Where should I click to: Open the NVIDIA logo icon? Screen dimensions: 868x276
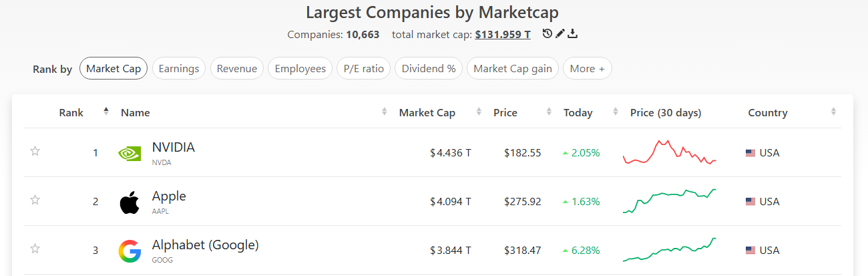130,153
